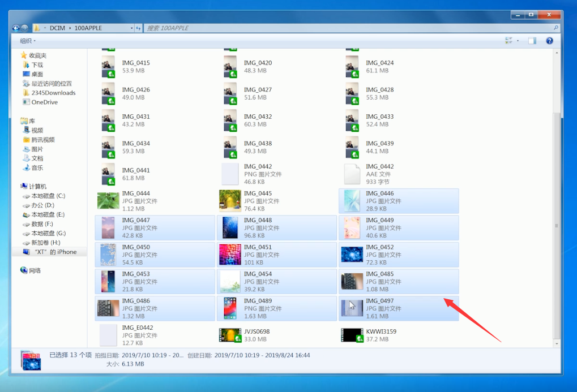Open 办公 (D:) drive

click(x=39, y=205)
